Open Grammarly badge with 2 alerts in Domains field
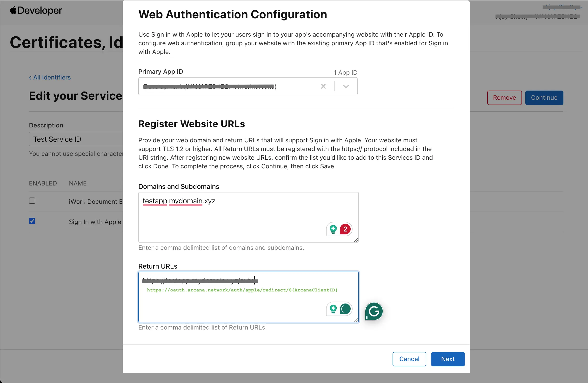The width and height of the screenshot is (588, 383). click(x=345, y=229)
